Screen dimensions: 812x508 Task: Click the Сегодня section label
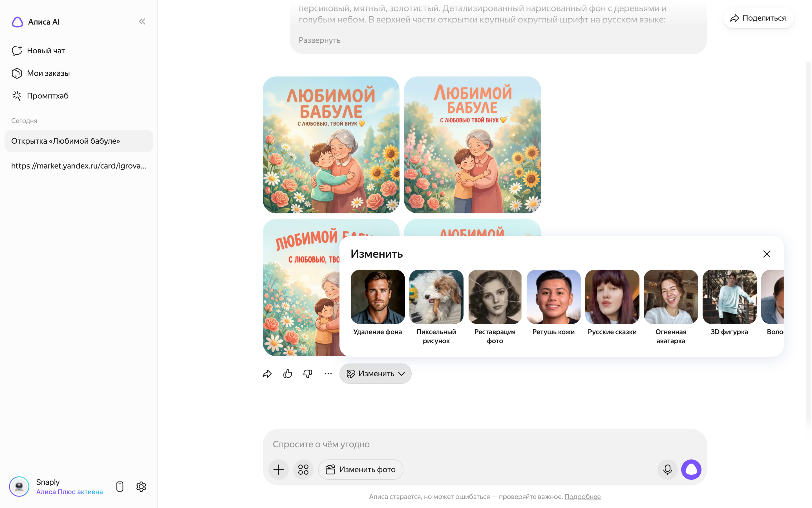(x=24, y=121)
